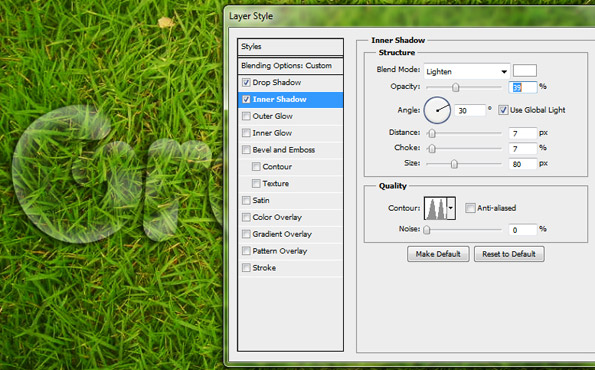Select the Drop Shadow style label
The image size is (595, 370).
[x=277, y=82]
